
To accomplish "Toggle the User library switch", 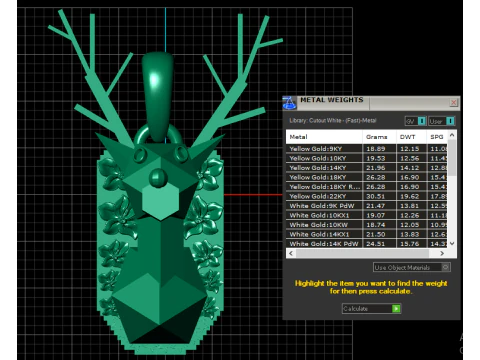I will 442,121.
